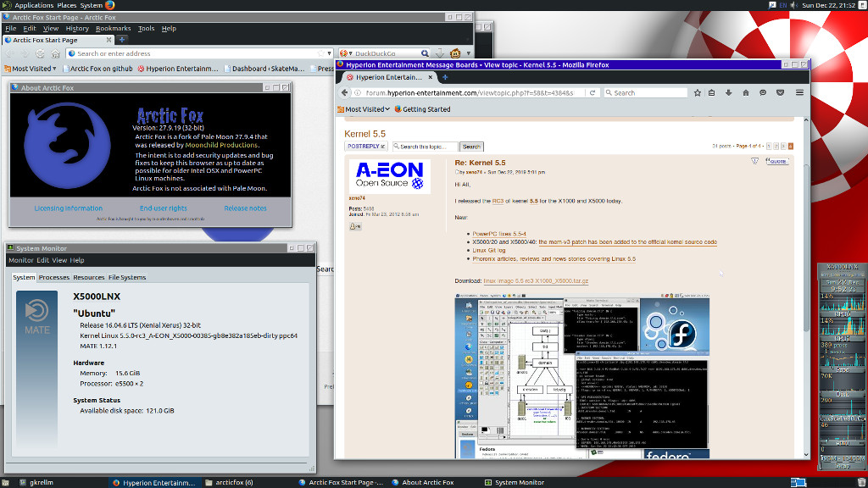Click Firefox chat bubble icon
The width and height of the screenshot is (868, 488).
pos(763,93)
